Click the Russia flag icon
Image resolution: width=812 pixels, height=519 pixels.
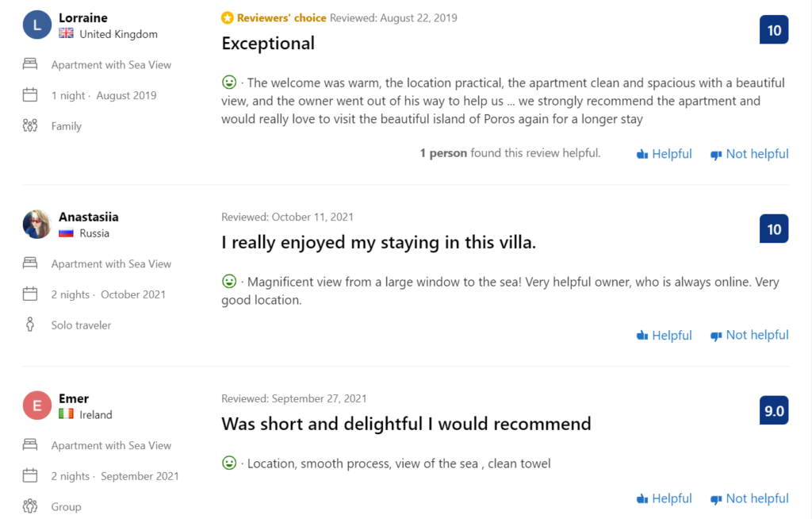coord(67,233)
